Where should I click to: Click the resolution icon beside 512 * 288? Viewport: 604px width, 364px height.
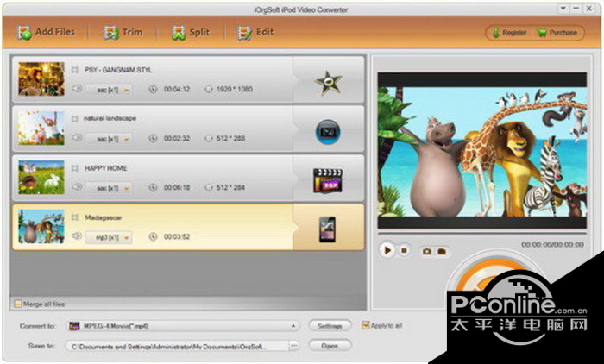(x=209, y=138)
